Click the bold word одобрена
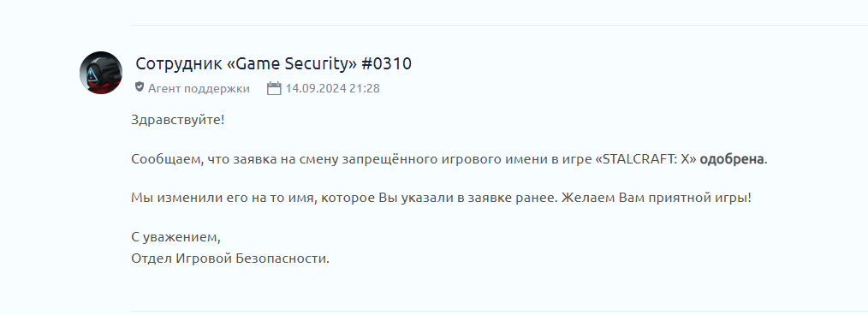Image resolution: width=868 pixels, height=315 pixels. coord(732,159)
